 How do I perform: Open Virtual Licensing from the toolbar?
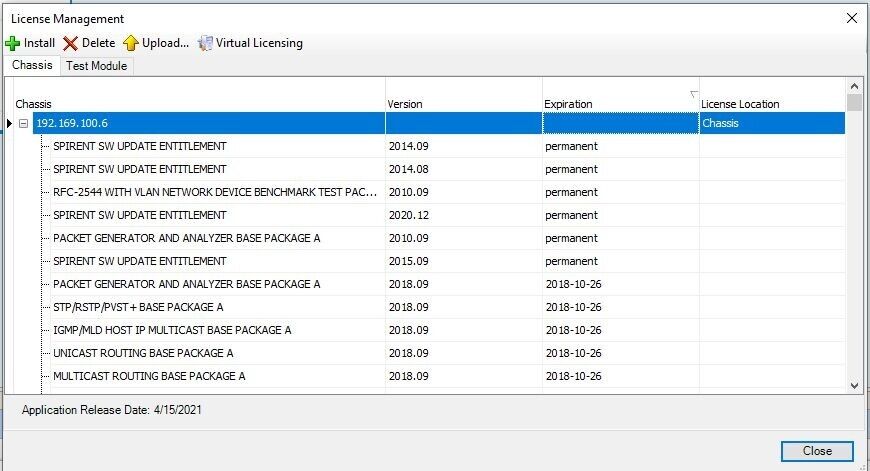[x=250, y=43]
